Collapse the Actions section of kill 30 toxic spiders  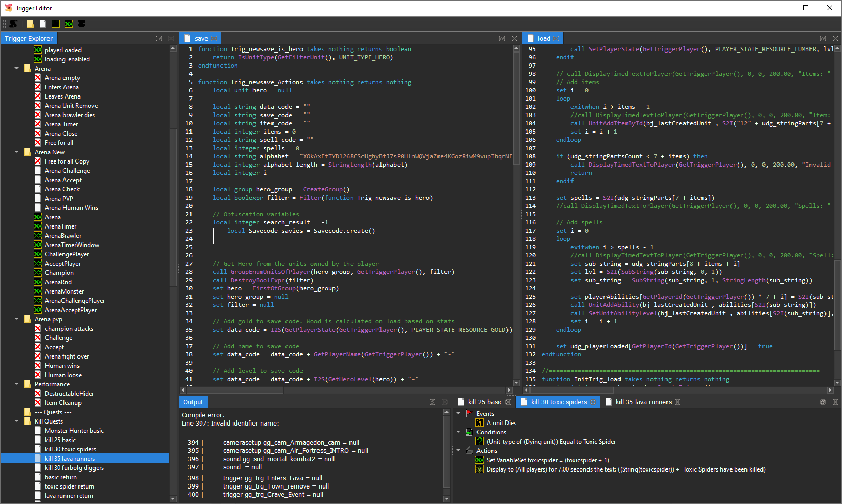[x=458, y=450]
